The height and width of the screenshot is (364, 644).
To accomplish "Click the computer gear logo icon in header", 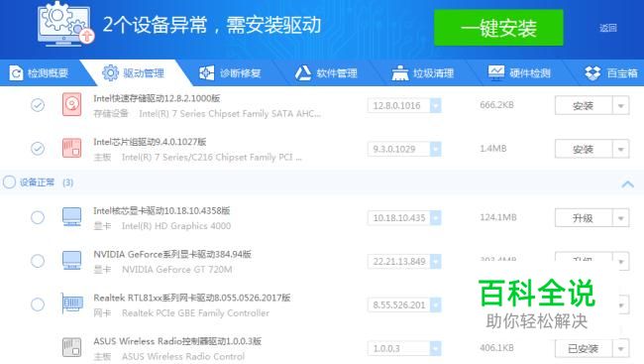I will [65, 24].
